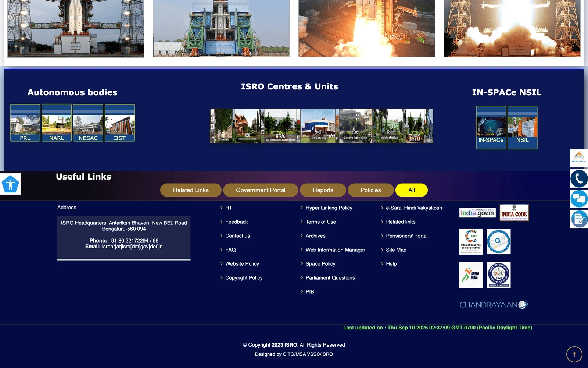Open the RTI link

[229, 208]
